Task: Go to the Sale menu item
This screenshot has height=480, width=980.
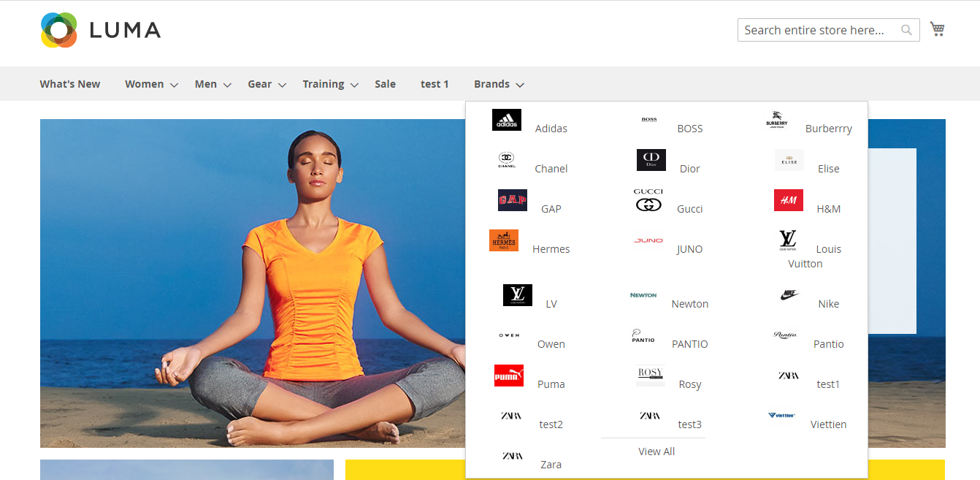Action: click(x=385, y=84)
